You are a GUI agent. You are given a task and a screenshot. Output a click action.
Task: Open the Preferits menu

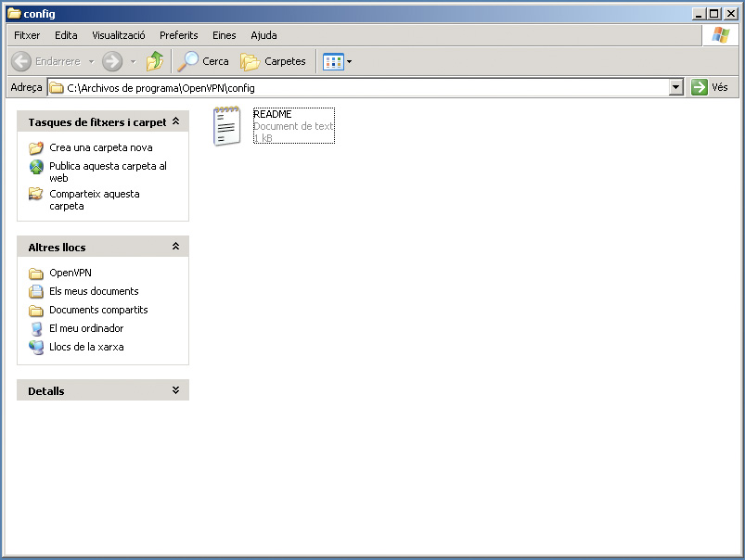(x=179, y=35)
